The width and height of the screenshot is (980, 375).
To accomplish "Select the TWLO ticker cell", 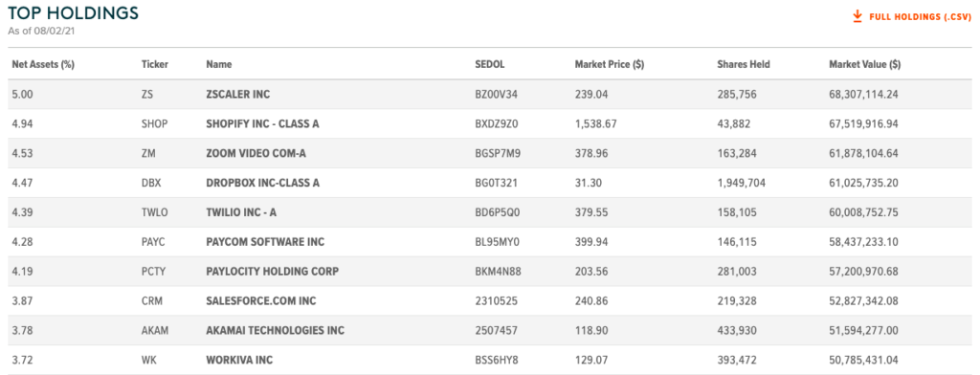I will tap(155, 212).
